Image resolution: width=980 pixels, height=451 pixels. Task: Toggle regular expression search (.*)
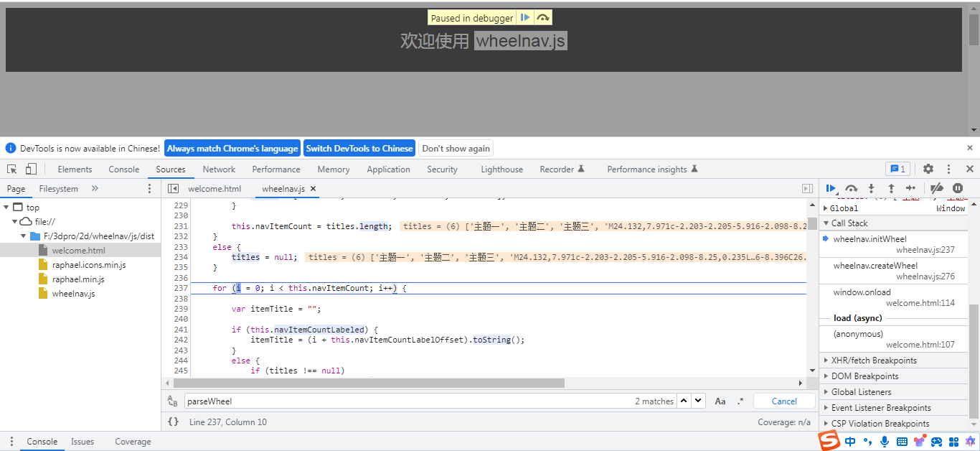coord(740,401)
